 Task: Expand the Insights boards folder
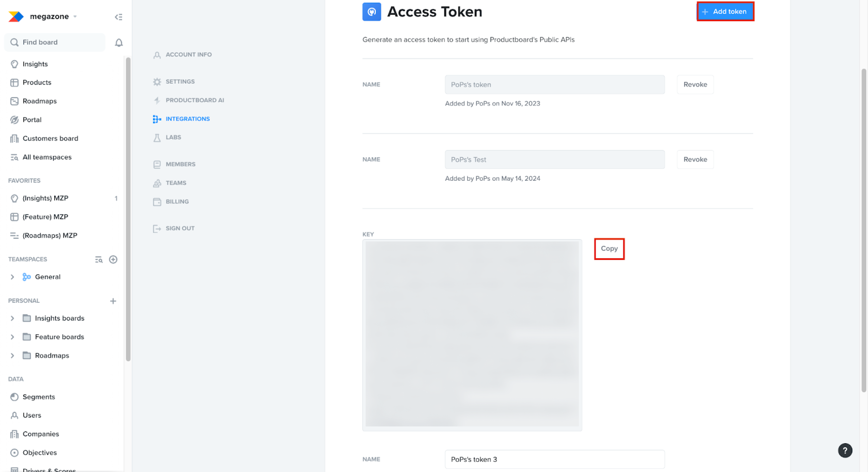12,318
